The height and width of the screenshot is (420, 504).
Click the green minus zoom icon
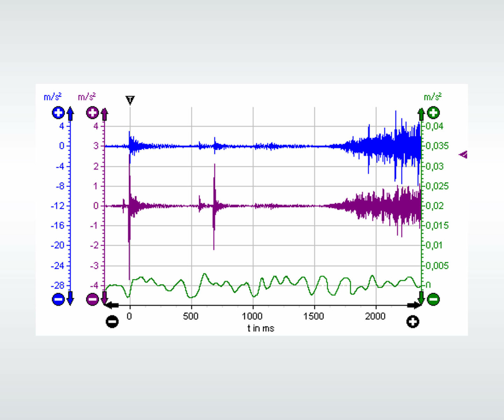click(433, 299)
